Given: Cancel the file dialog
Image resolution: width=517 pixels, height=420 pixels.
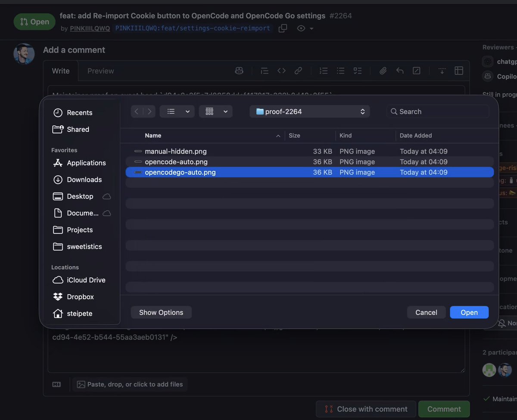Looking at the screenshot, I should pos(426,312).
